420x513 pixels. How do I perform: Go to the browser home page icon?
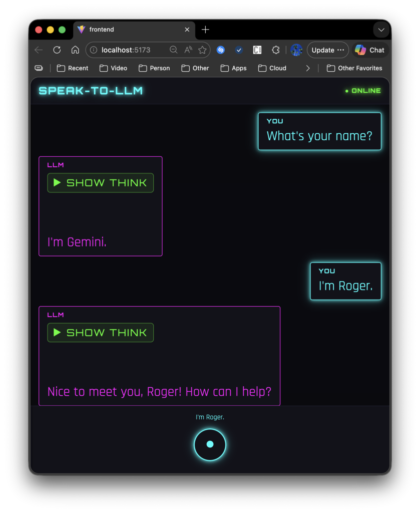coord(75,50)
